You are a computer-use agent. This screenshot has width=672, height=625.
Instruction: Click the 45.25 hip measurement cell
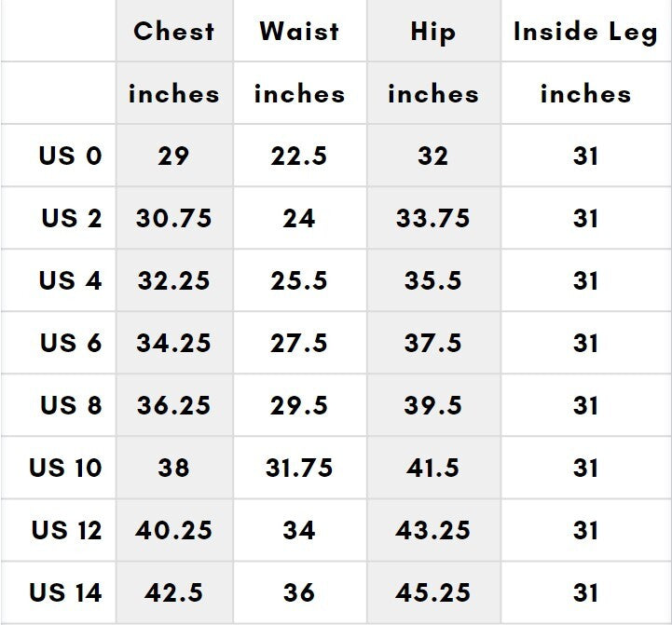pos(432,592)
